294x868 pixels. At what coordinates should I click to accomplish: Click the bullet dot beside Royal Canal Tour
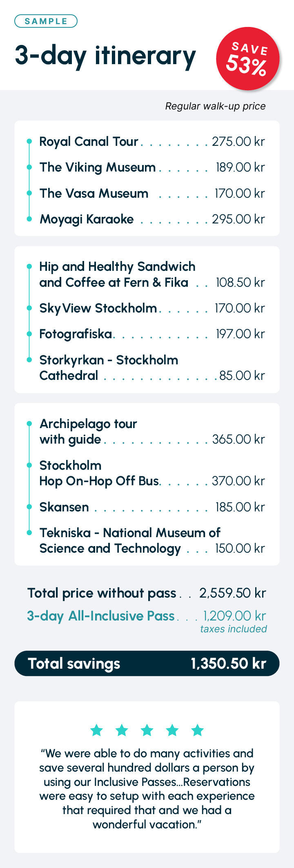(29, 141)
